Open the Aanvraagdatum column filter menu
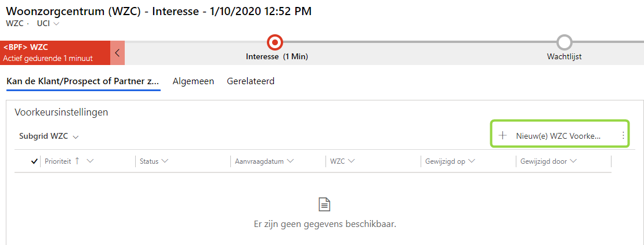The image size is (644, 245). [290, 161]
